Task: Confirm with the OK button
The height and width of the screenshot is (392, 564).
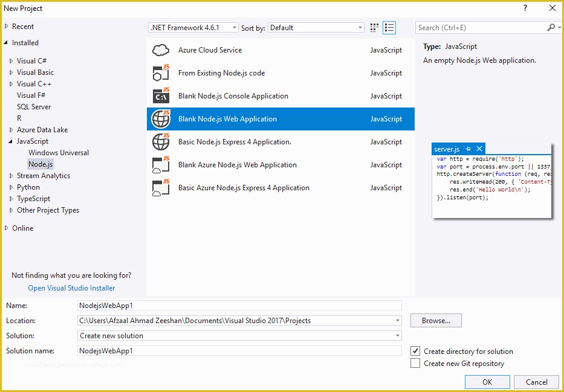Action: 487,382
